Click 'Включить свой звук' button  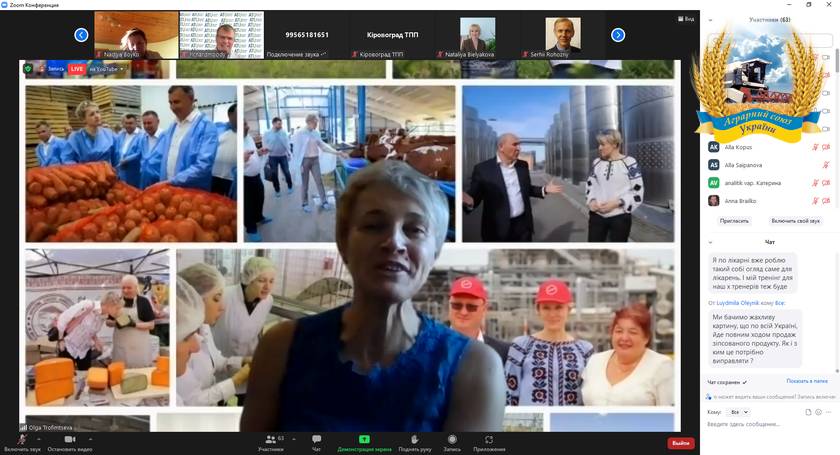coord(795,221)
